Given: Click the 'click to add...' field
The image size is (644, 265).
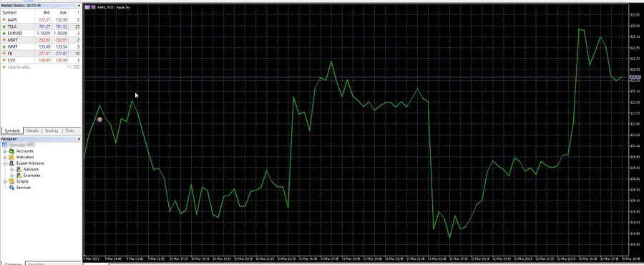Looking at the screenshot, I should point(19,67).
